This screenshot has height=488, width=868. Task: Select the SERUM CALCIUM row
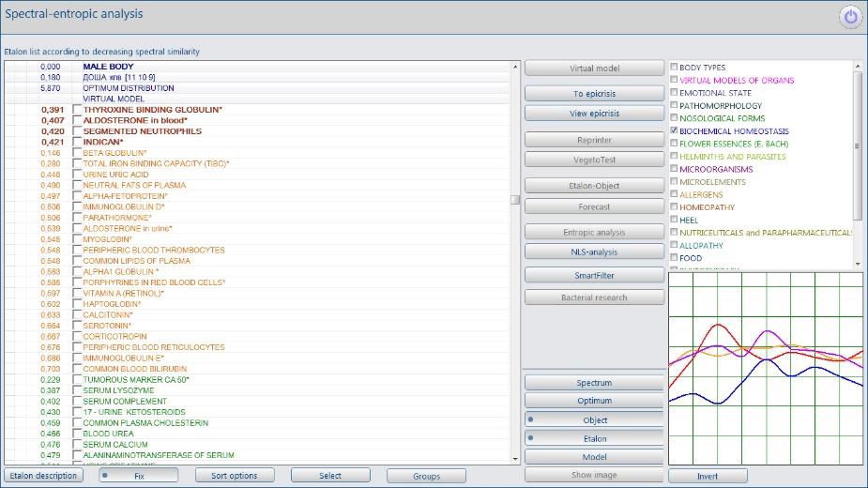[257, 444]
